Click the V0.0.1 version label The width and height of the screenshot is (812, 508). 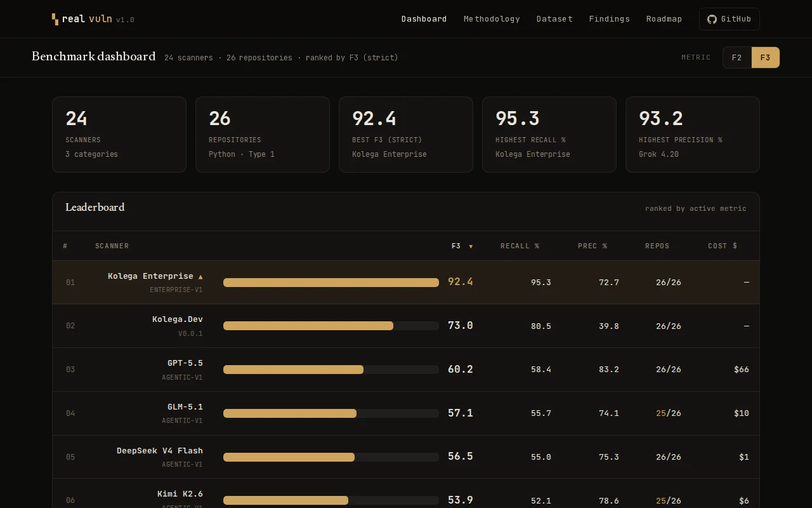190,334
